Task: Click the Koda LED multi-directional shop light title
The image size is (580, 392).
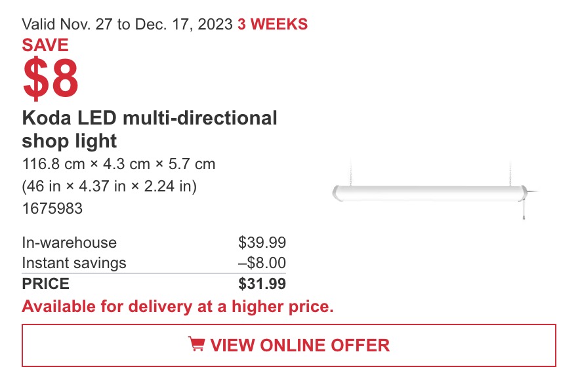Action: click(150, 129)
